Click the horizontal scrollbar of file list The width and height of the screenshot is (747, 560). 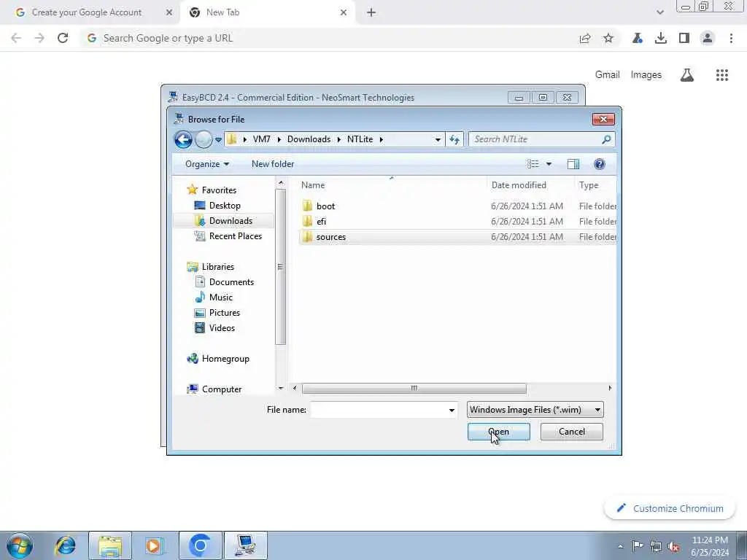[414, 388]
